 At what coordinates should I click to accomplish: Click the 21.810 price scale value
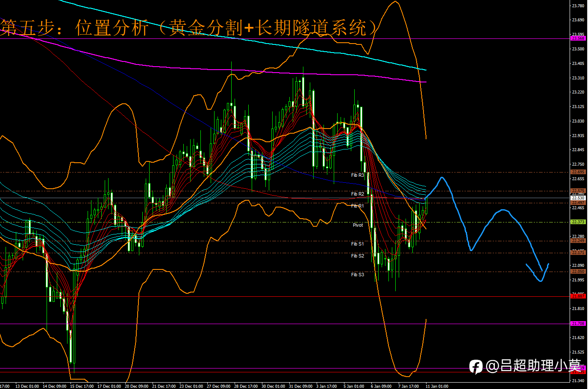pos(578,309)
